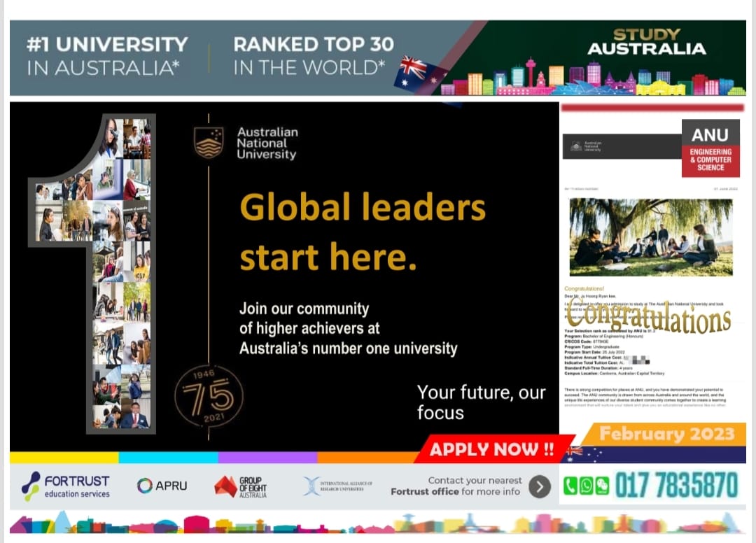Click the students-under-tree campus photo
The height and width of the screenshot is (543, 756).
tap(651, 237)
